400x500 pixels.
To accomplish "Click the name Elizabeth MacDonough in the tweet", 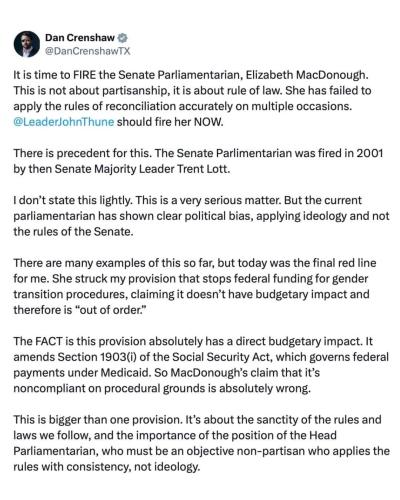I will [307, 75].
